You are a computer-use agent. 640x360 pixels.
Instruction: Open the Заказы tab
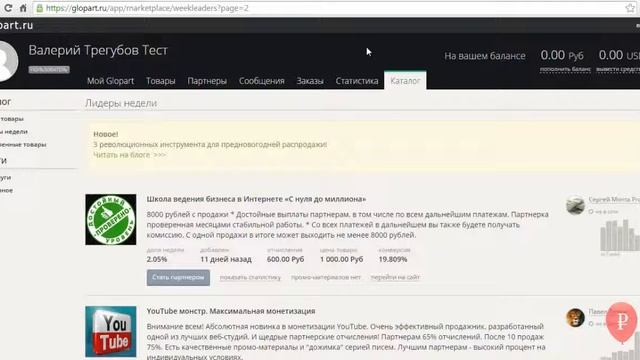[x=310, y=81]
